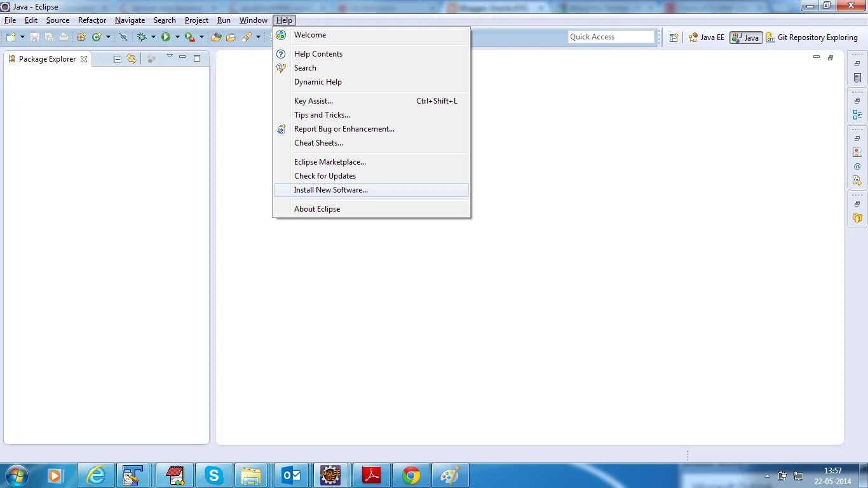Click the Save toolbar icon

[34, 37]
